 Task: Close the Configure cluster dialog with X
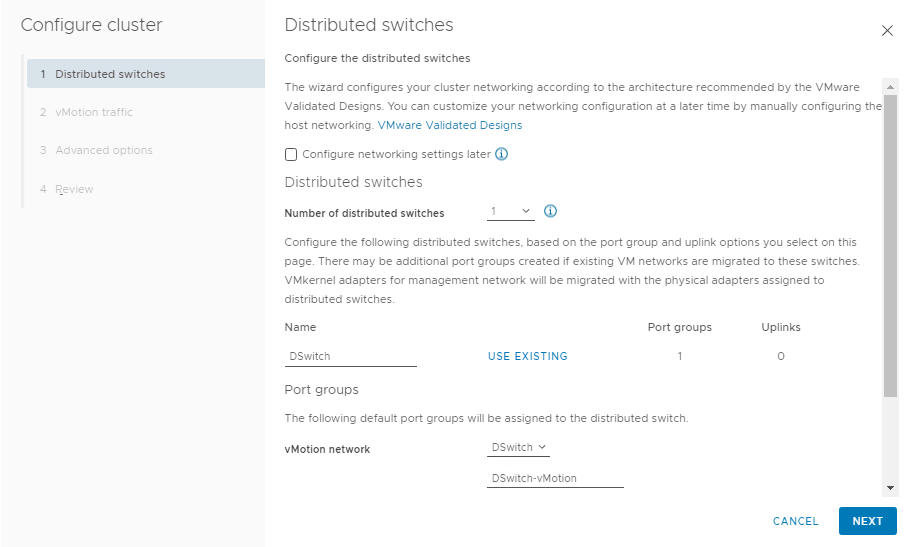click(x=887, y=30)
